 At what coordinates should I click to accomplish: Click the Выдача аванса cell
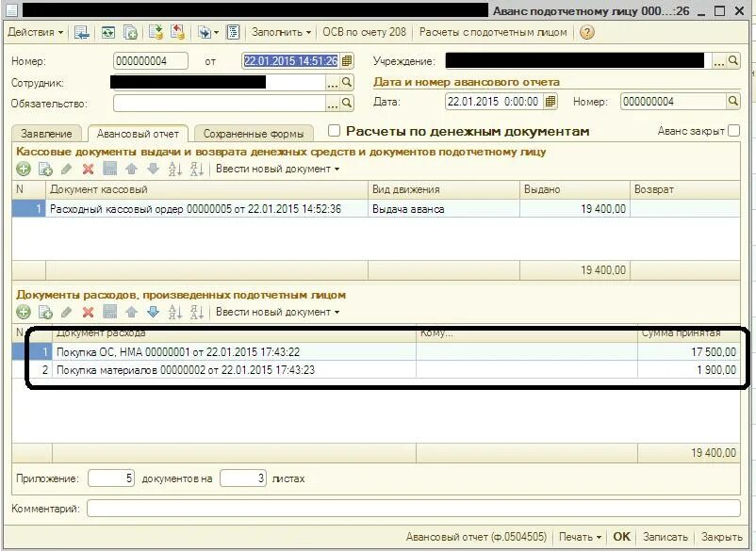point(444,209)
